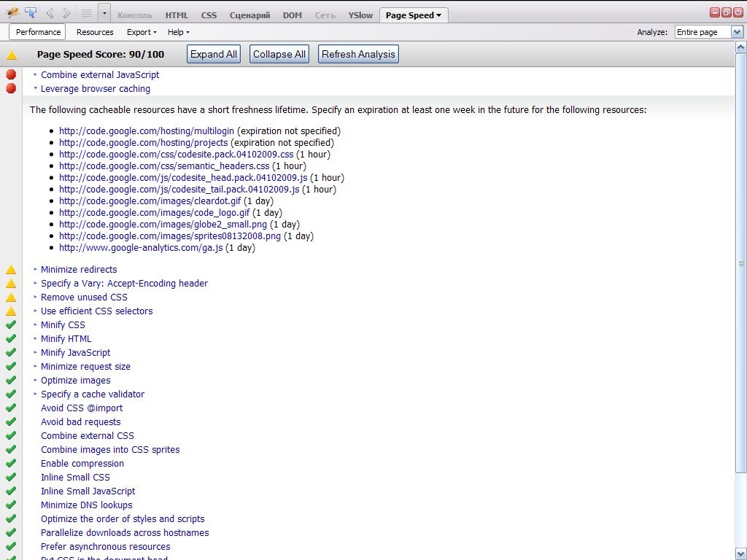This screenshot has width=747, height=560.
Task: Expand the Combine external JavaScript rule
Action: 100,75
